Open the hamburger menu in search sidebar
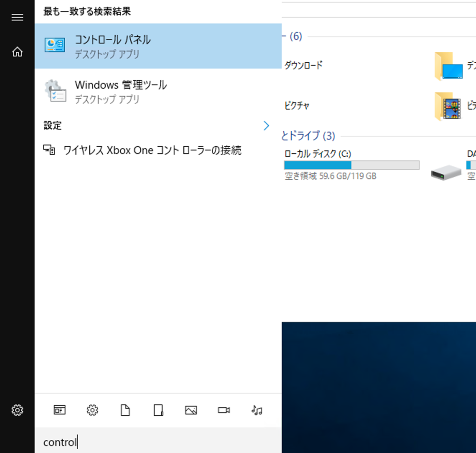476x453 pixels. 17,17
